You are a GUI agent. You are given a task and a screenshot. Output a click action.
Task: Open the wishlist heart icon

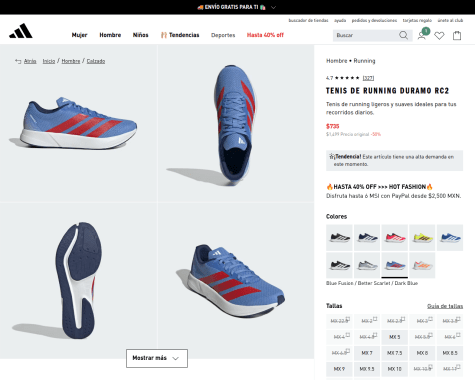click(x=439, y=35)
